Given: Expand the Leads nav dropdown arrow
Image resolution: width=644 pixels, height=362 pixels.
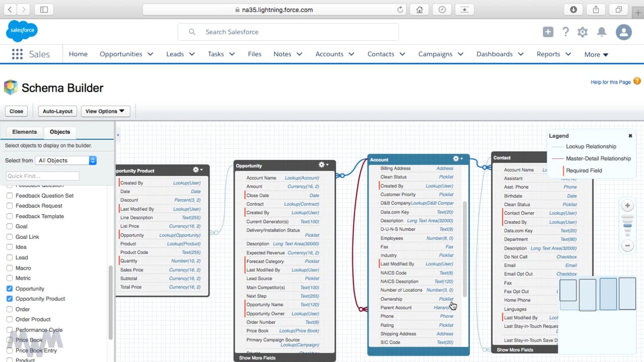Looking at the screenshot, I should [x=192, y=54].
